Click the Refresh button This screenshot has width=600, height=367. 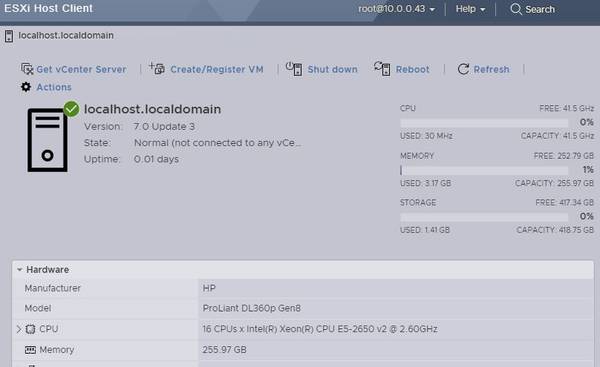(491, 69)
